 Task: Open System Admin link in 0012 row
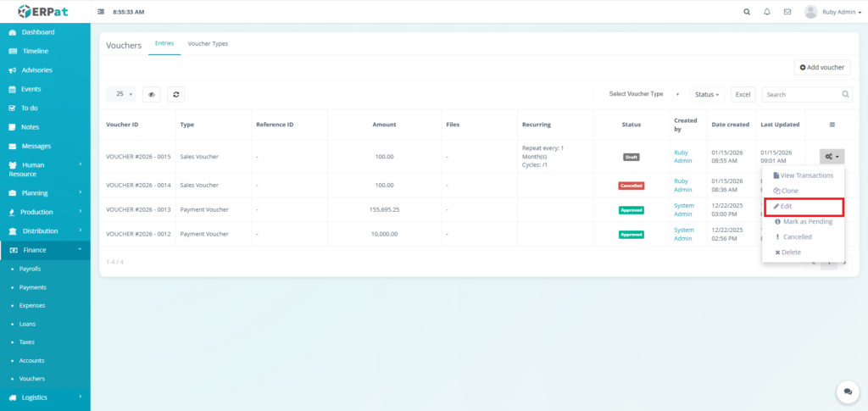tap(684, 234)
